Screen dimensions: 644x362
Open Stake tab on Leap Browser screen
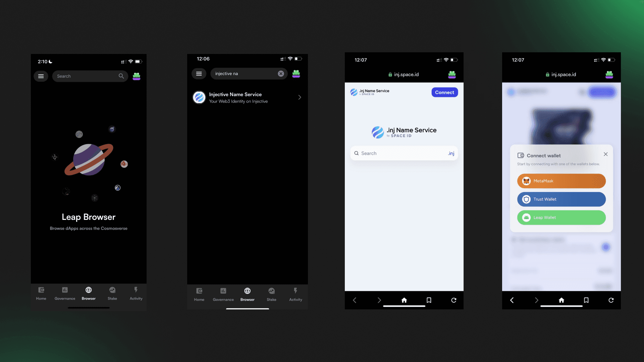112,293
